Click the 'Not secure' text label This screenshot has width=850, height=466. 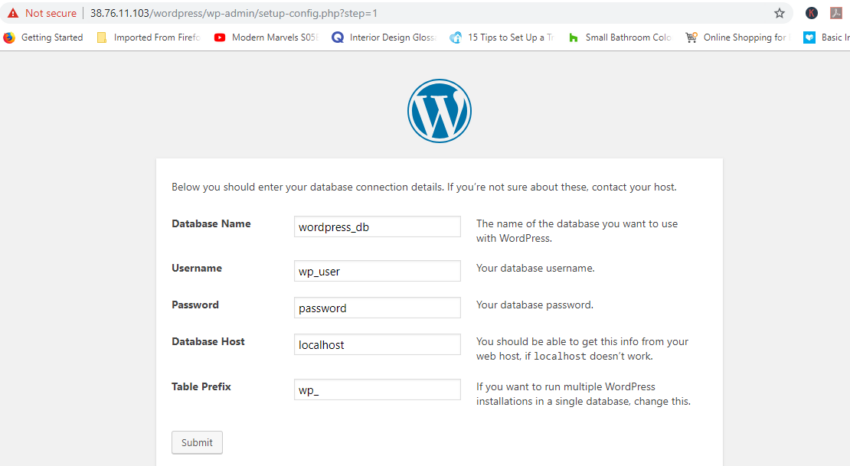51,14
